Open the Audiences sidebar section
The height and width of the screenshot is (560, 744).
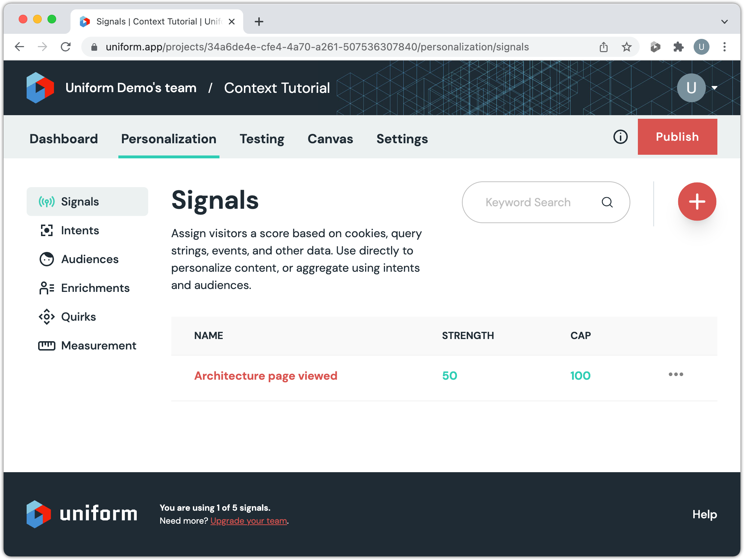(x=90, y=259)
